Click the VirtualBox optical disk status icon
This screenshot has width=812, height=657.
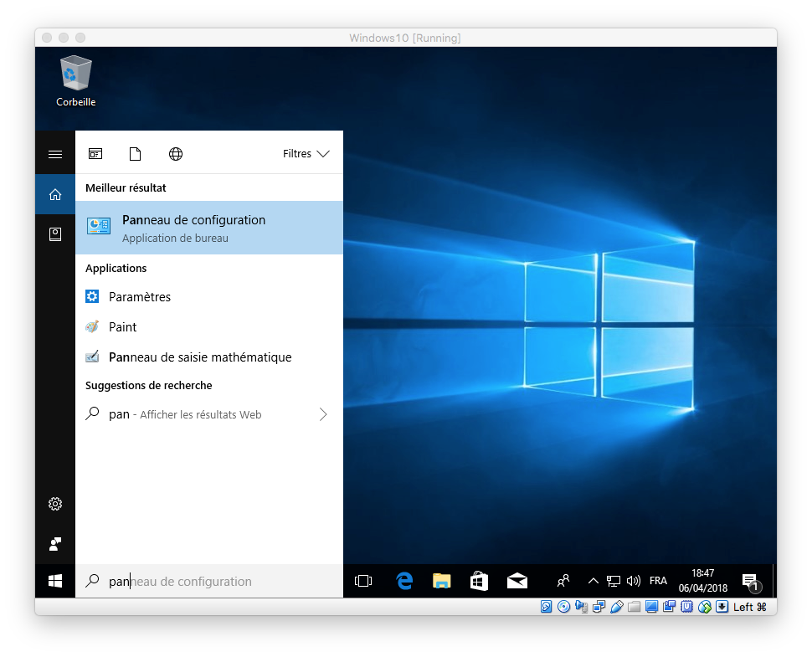click(x=564, y=607)
